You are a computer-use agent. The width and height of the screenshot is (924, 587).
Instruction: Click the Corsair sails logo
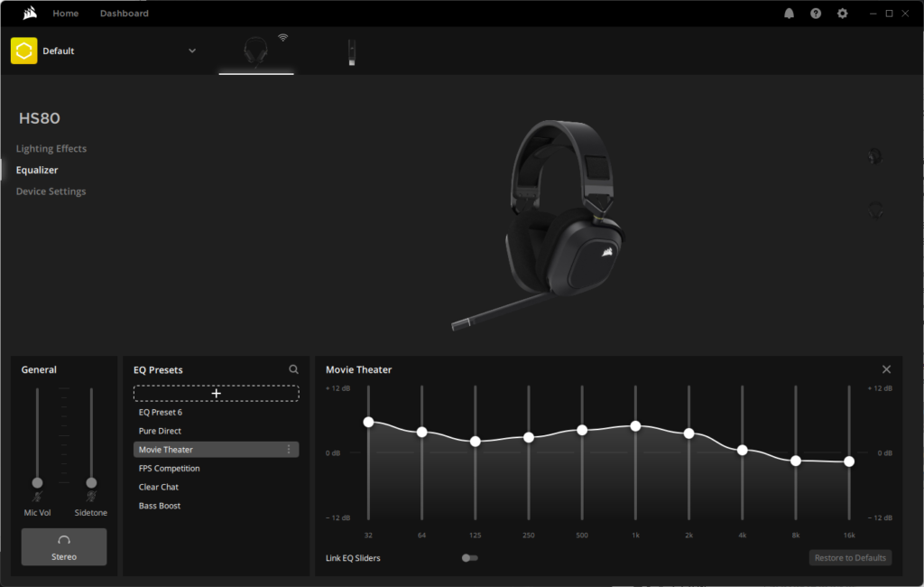(30, 13)
